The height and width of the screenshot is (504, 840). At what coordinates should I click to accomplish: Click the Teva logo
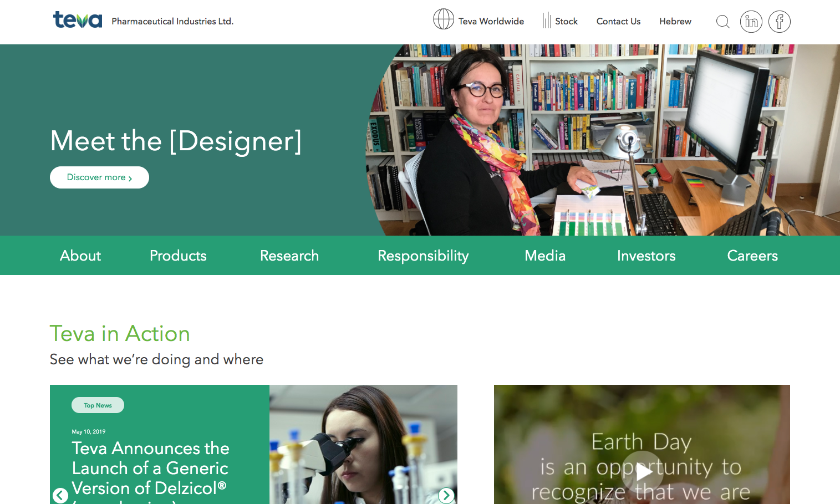[x=78, y=20]
